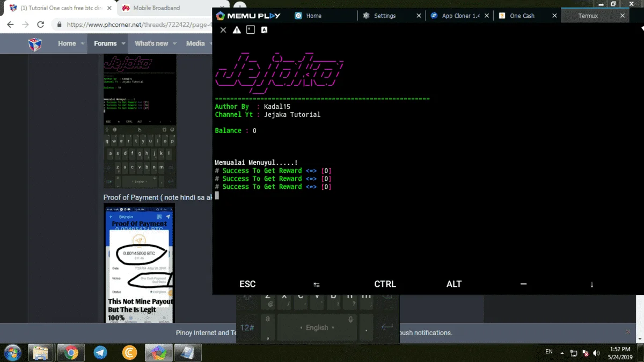This screenshot has height=362, width=644.
Task: Click the X icon in Android status bar
Action: [223, 30]
